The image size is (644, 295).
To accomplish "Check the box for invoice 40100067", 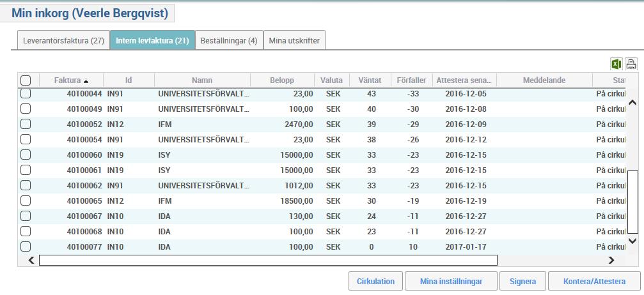I will click(x=26, y=216).
